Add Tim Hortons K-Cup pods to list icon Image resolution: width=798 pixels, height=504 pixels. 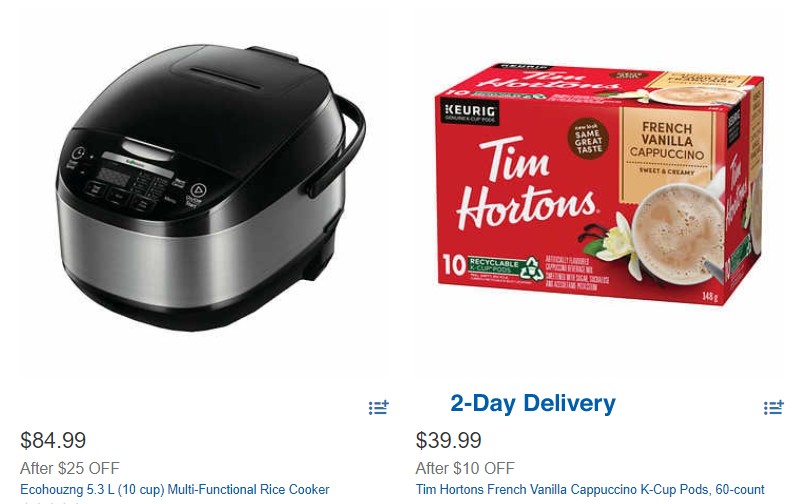coord(773,407)
